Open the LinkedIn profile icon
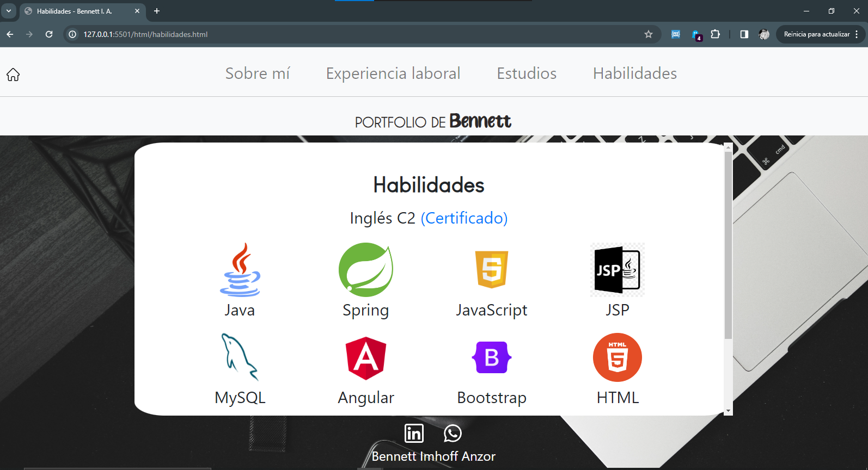868x470 pixels. pos(414,434)
